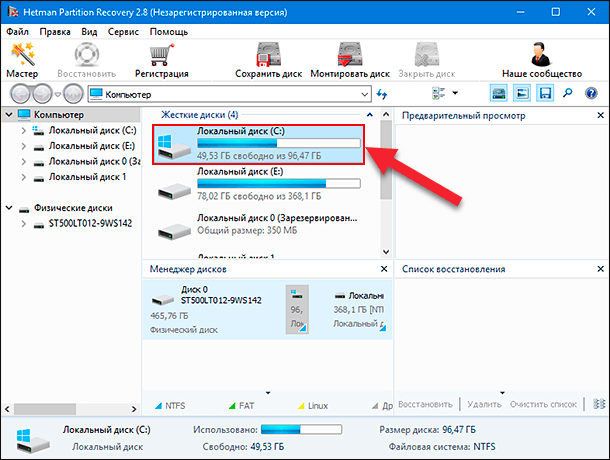Viewport: 610px width, 460px height.
Task: Close the Предварительный просмотр panel
Action: [x=600, y=115]
